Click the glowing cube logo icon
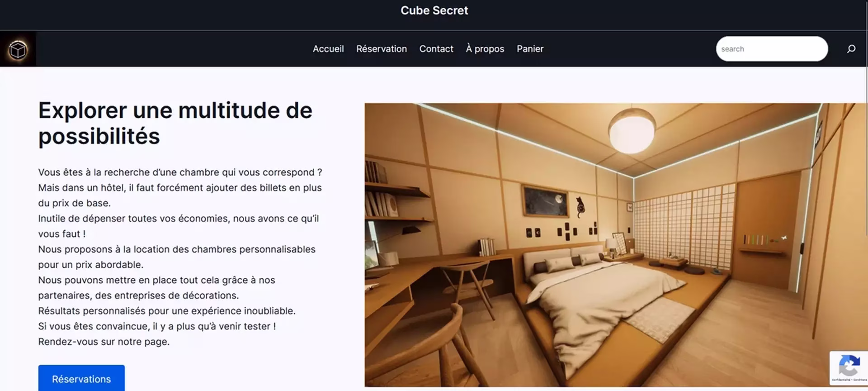The height and width of the screenshot is (391, 868). (18, 49)
